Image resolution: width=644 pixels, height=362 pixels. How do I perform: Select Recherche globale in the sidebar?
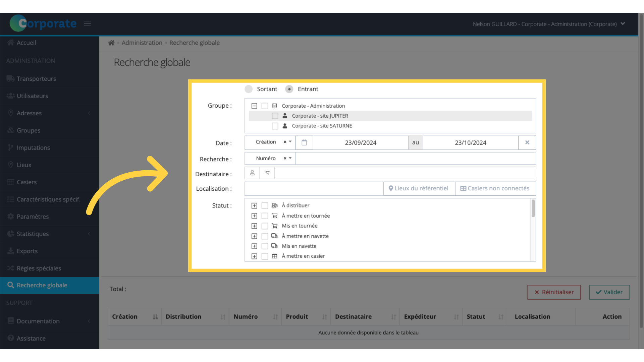[50, 285]
